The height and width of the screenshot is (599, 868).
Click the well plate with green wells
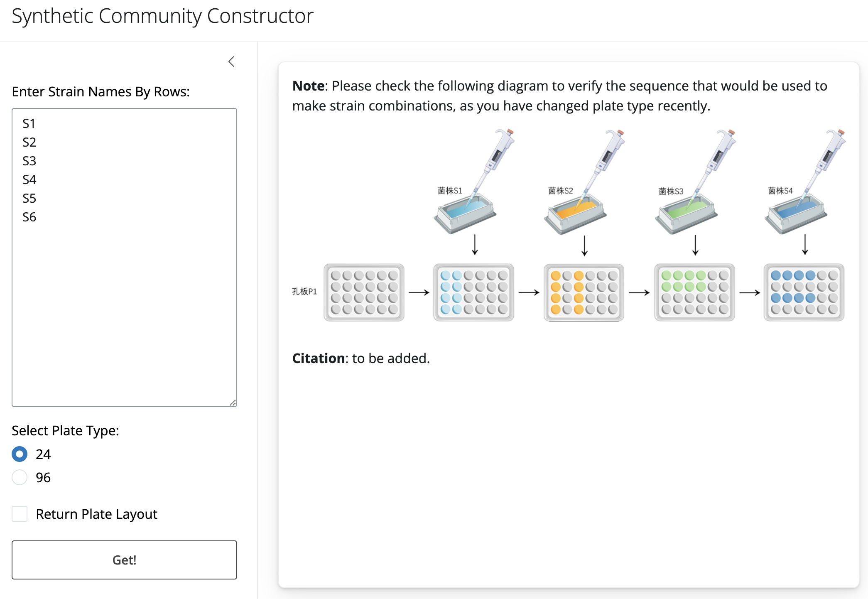tap(694, 292)
